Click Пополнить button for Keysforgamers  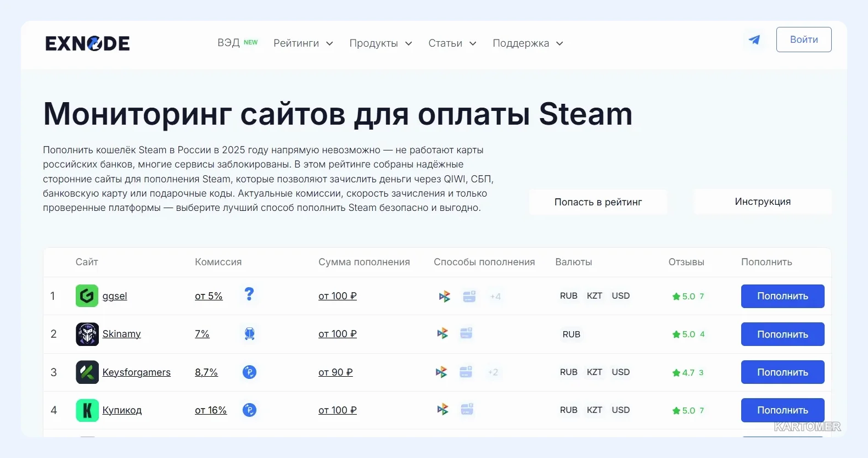point(783,372)
